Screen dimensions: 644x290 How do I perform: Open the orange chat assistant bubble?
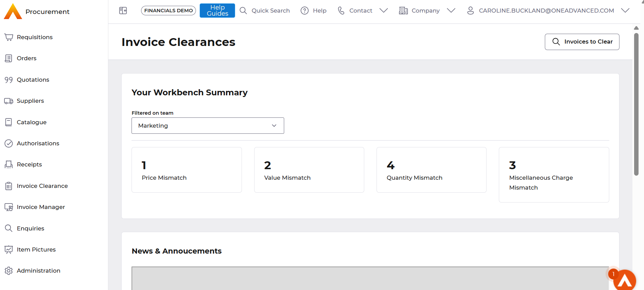tap(625, 281)
